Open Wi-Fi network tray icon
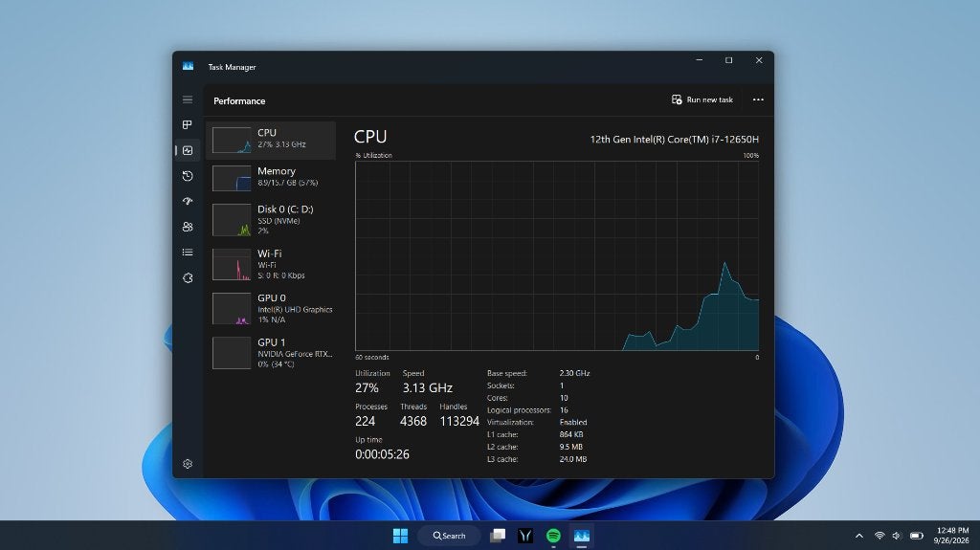The height and width of the screenshot is (550, 980). (880, 536)
